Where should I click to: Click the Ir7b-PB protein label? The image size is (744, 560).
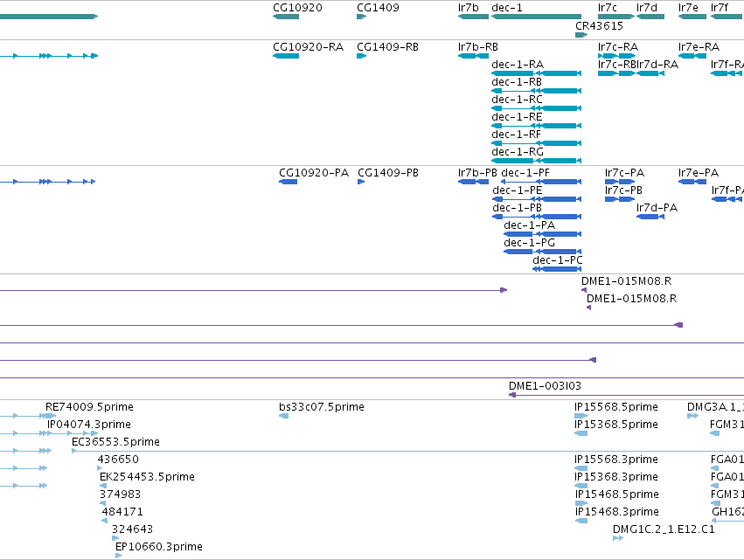click(x=477, y=173)
